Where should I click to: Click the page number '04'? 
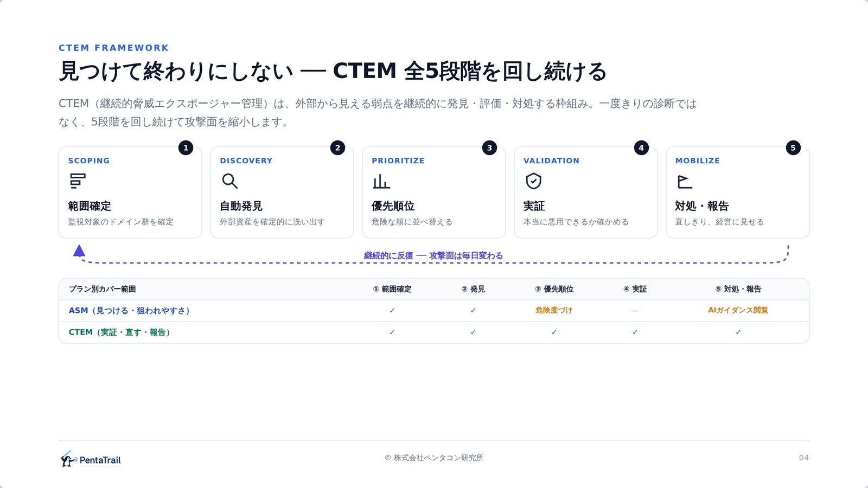[x=804, y=458]
